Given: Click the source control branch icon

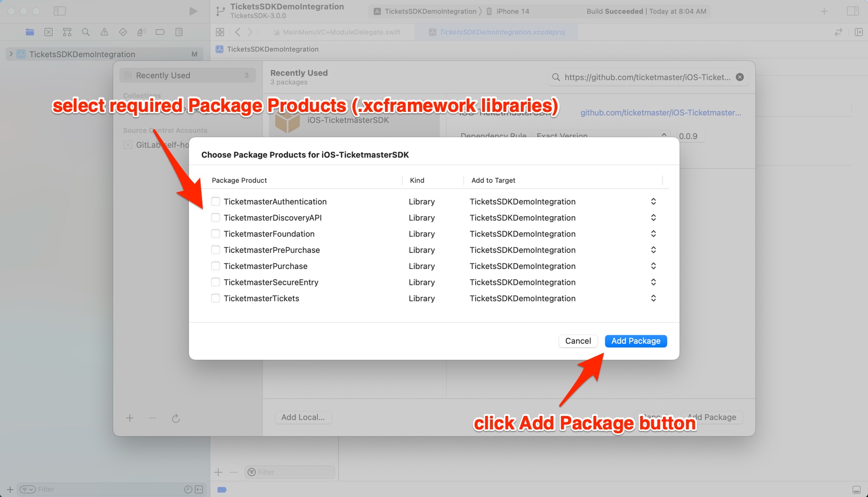Looking at the screenshot, I should click(x=220, y=11).
